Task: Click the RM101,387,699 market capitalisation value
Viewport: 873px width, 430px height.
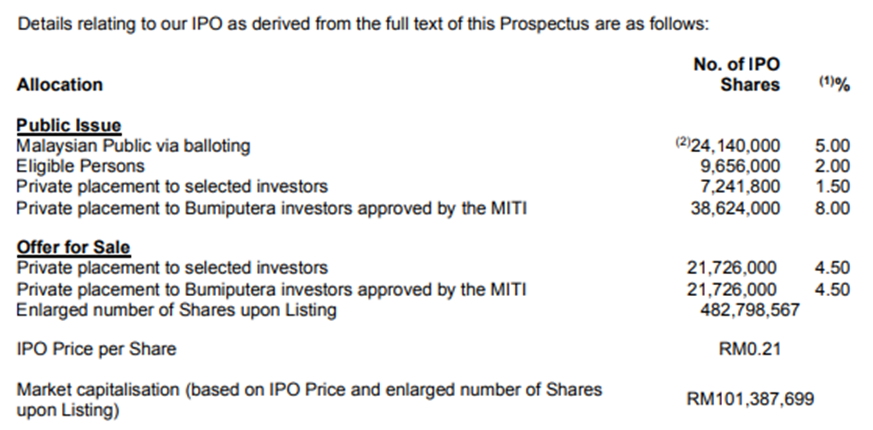Action: click(x=750, y=399)
